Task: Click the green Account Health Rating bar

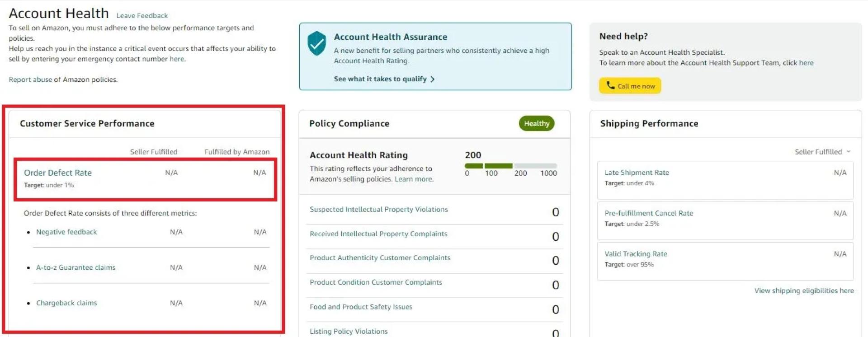Action: click(x=488, y=165)
